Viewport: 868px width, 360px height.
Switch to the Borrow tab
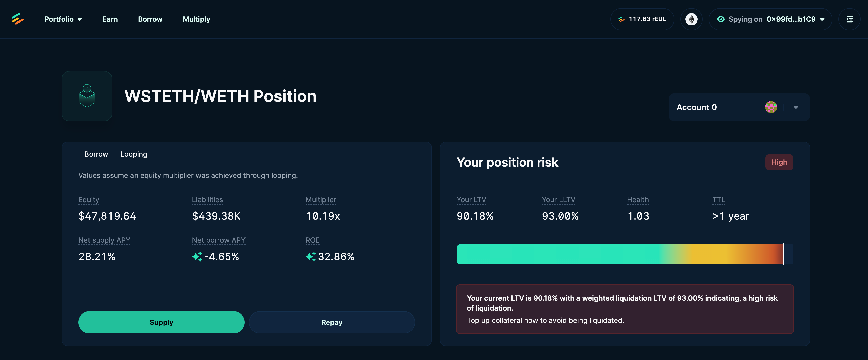pos(96,154)
